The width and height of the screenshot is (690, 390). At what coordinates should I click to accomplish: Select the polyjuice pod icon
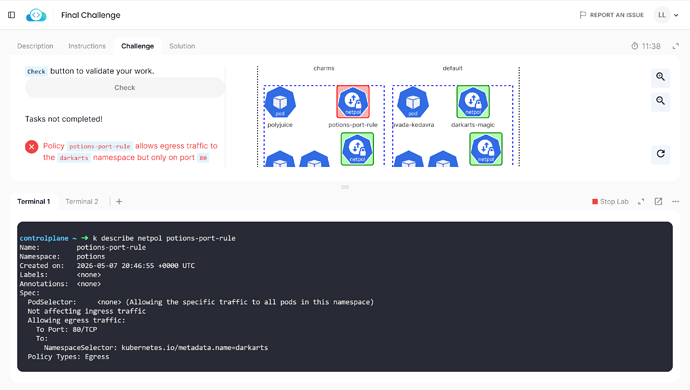[x=280, y=102]
